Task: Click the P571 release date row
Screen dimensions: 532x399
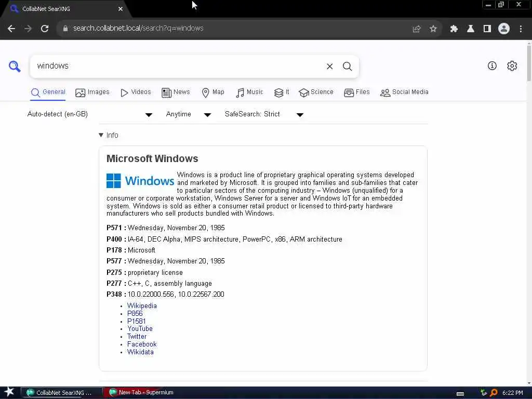Action: coord(166,228)
